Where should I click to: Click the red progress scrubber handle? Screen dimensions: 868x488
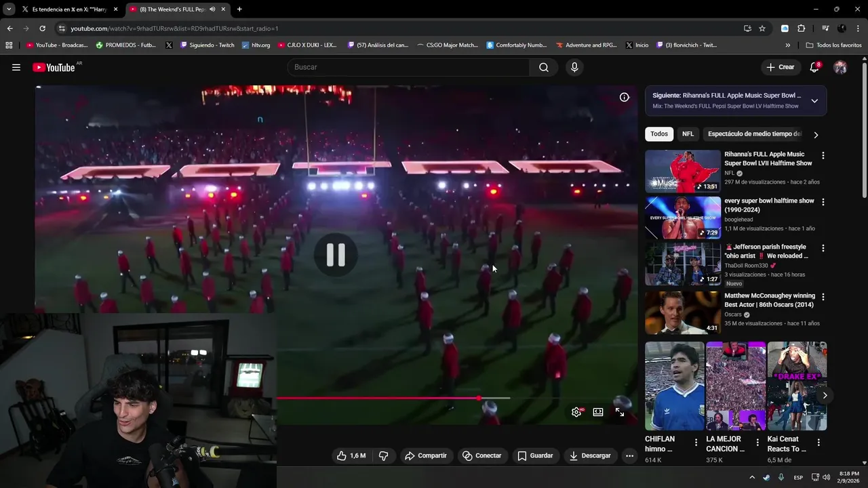coord(479,398)
